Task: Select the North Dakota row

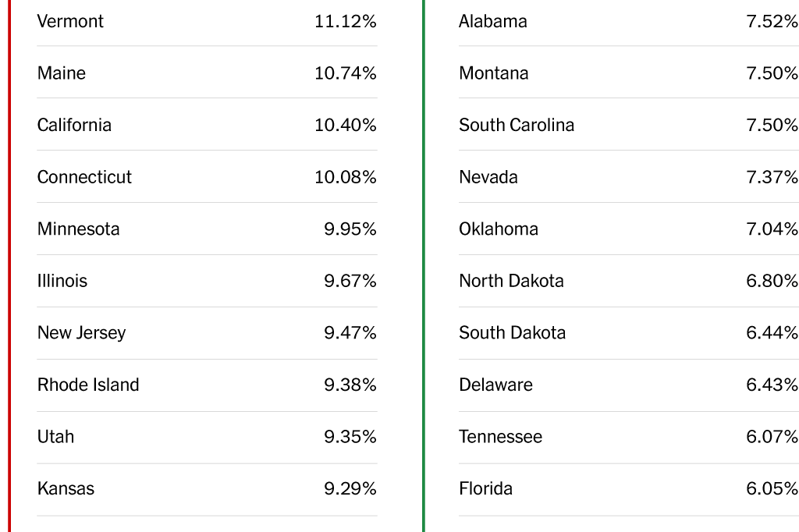Action: (511, 281)
